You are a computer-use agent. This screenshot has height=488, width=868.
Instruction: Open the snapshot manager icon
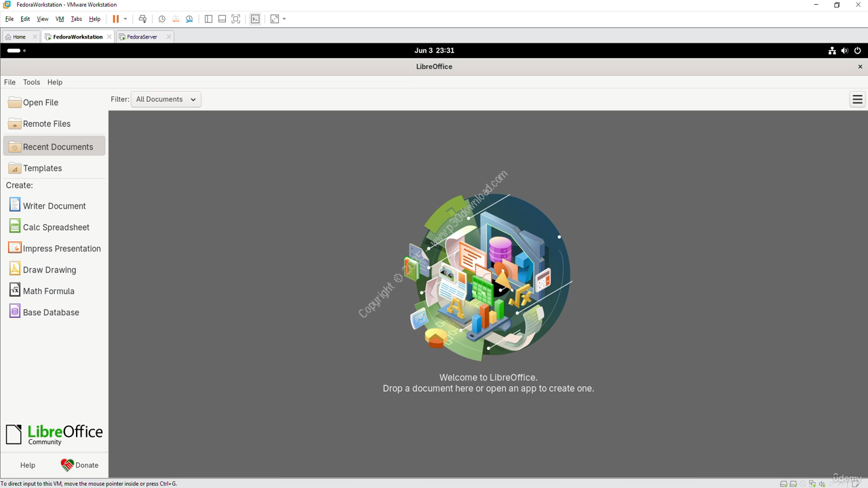pos(189,19)
